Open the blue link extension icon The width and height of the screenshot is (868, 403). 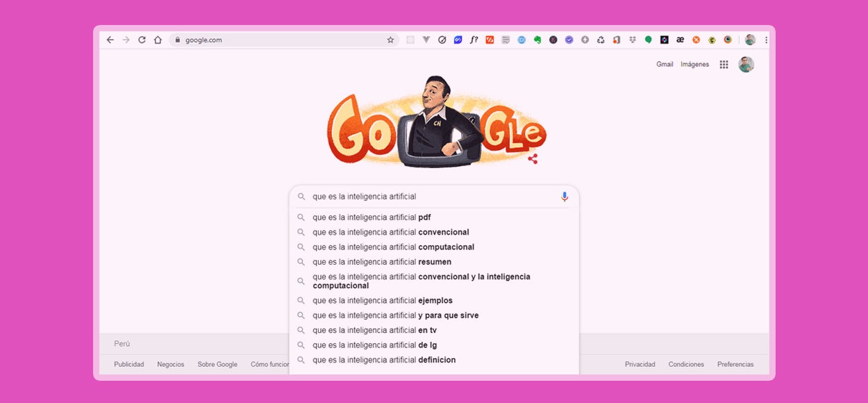458,40
